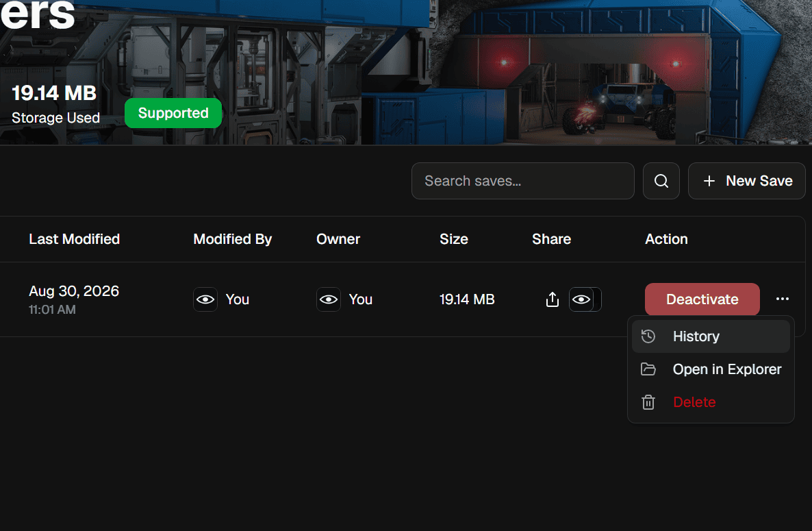Click the Action column header

[666, 239]
